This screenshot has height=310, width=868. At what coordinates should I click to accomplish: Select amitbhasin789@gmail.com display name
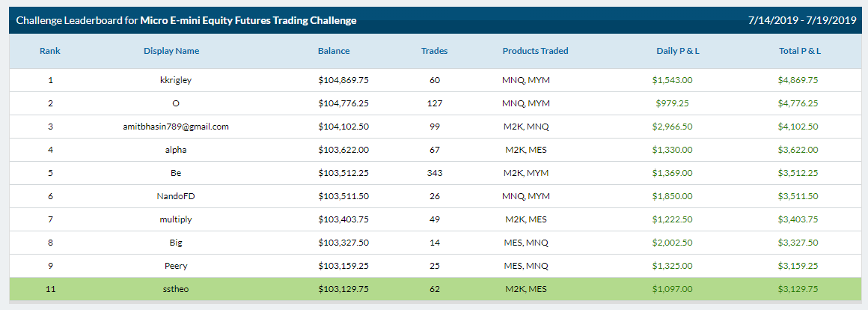click(x=176, y=127)
